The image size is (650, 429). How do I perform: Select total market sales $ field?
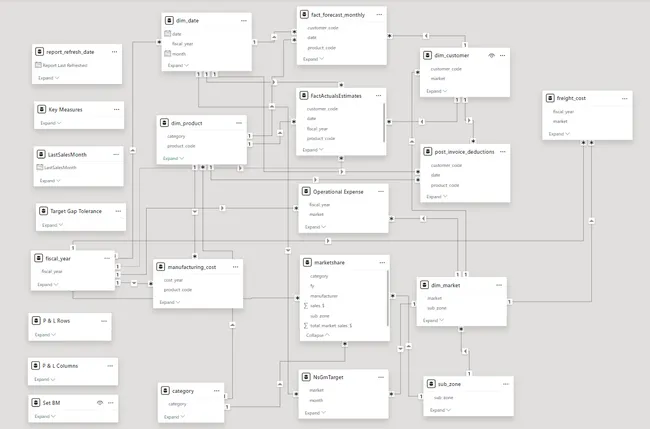pyautogui.click(x=331, y=326)
